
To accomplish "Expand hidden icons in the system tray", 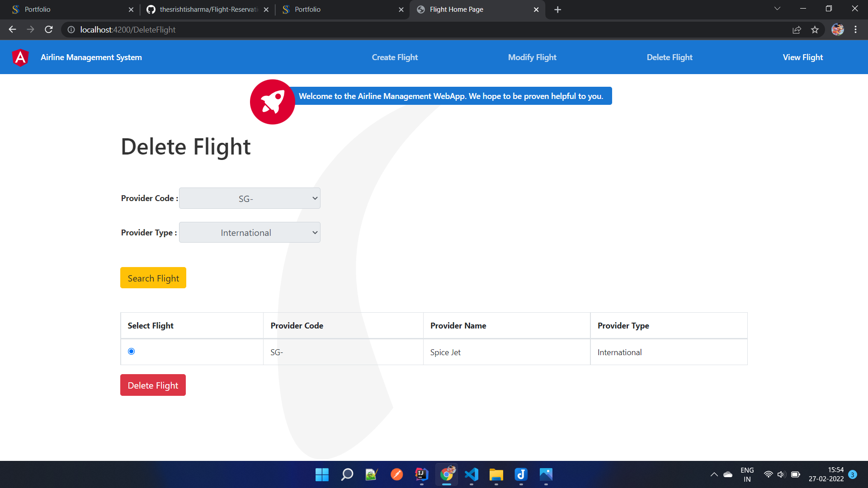I will point(714,474).
